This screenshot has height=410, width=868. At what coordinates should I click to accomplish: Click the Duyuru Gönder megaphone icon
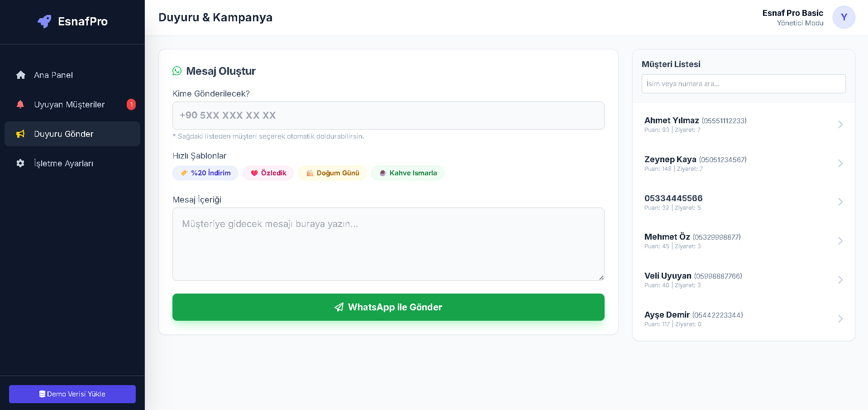click(20, 134)
